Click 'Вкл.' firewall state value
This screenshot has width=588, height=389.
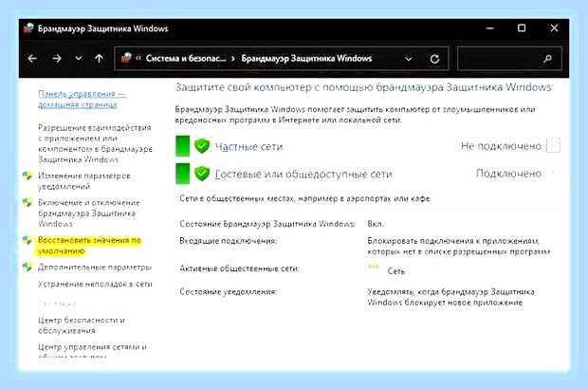pyautogui.click(x=376, y=224)
